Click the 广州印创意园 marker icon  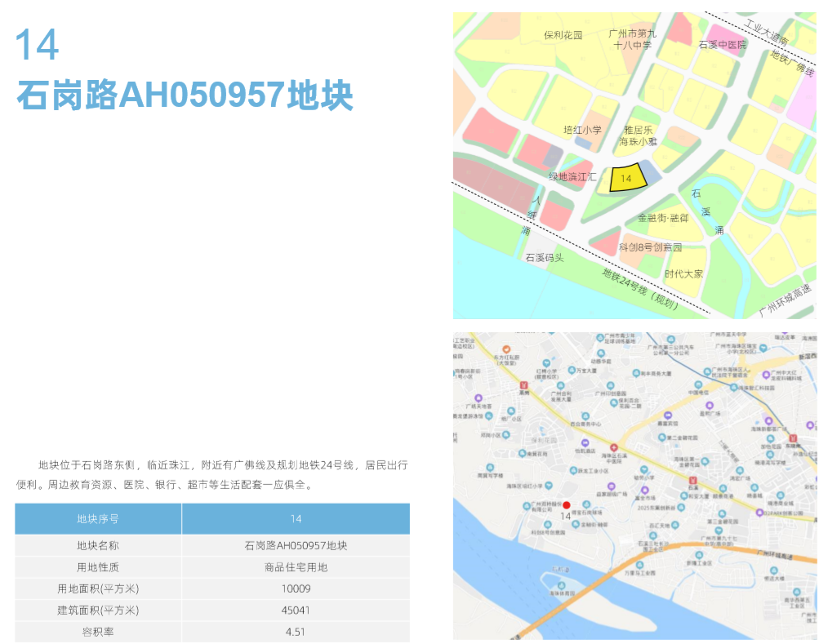(611, 386)
